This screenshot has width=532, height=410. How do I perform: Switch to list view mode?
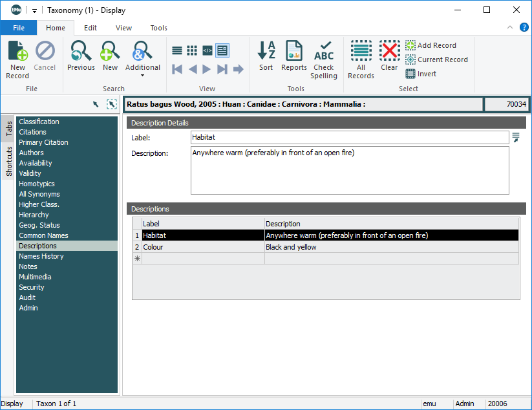pyautogui.click(x=177, y=50)
